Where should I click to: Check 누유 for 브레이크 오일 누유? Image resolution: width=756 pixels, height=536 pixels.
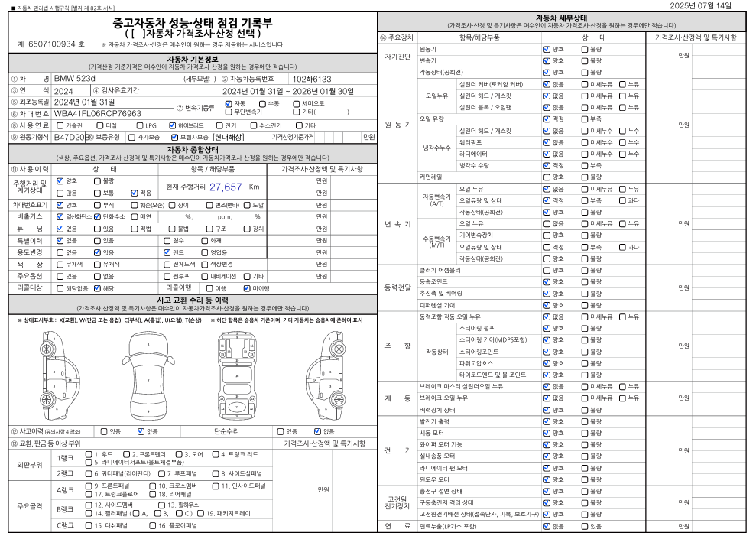622,398
